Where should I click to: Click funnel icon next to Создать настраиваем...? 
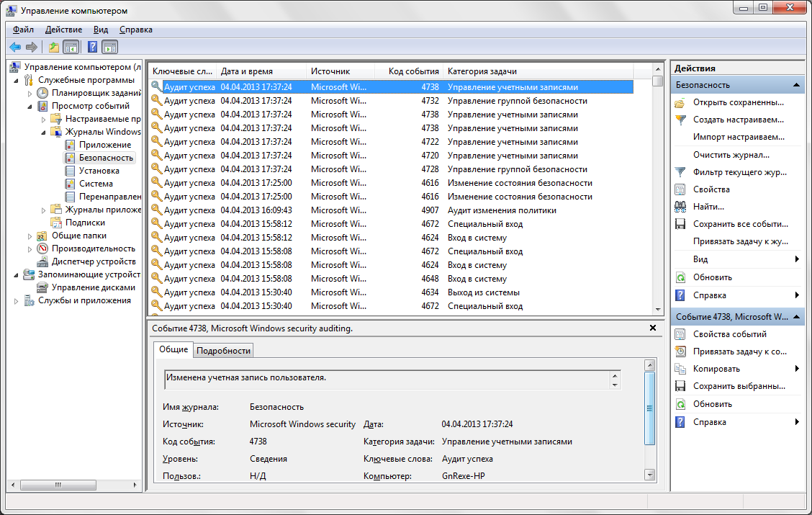pos(680,120)
